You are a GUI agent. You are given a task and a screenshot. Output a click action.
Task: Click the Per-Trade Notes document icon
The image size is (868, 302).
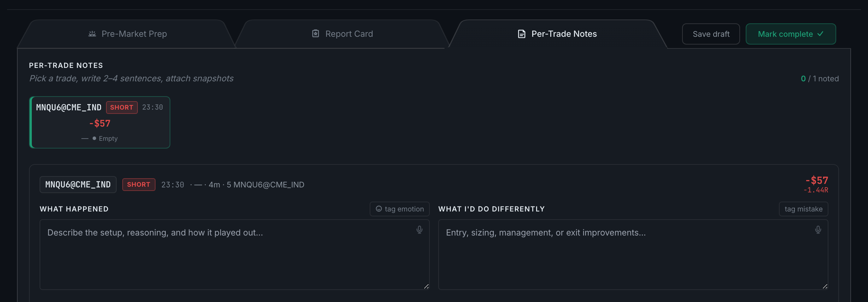pyautogui.click(x=522, y=34)
